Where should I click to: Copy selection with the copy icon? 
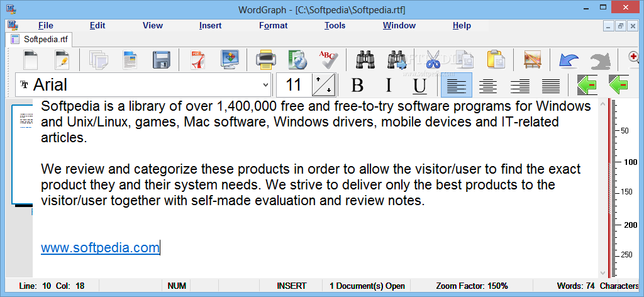point(464,60)
